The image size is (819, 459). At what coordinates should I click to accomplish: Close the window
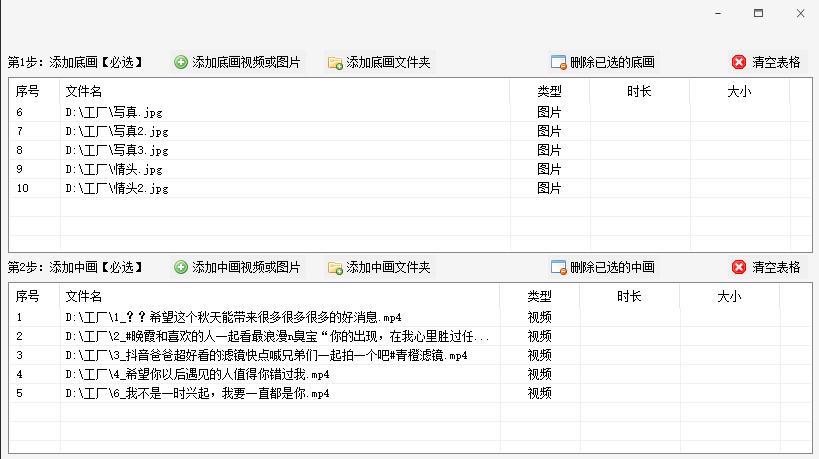800,14
